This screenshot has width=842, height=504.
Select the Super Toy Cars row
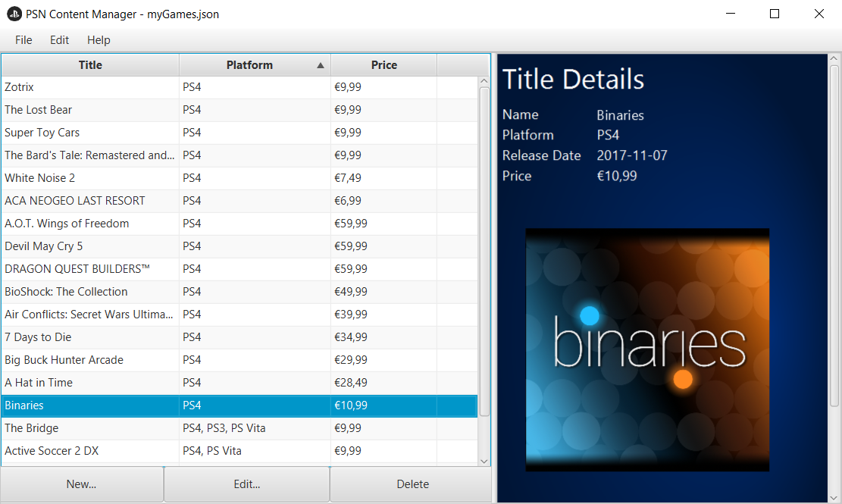[x=239, y=133]
